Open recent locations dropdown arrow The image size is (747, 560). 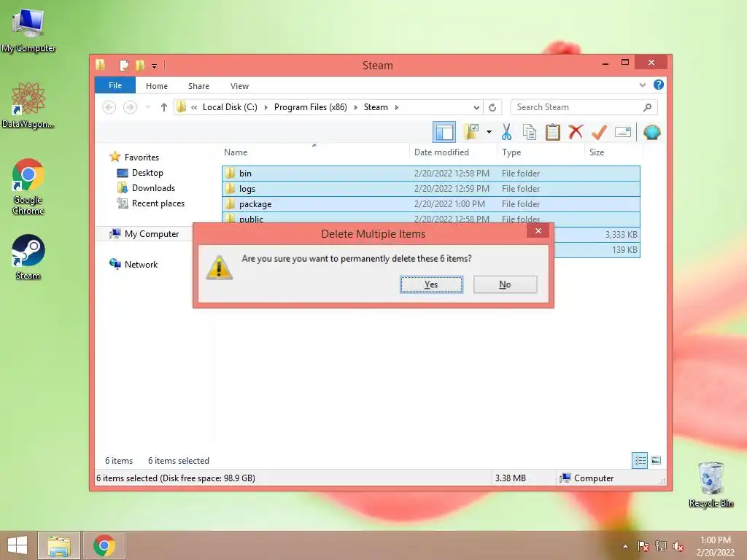point(148,107)
